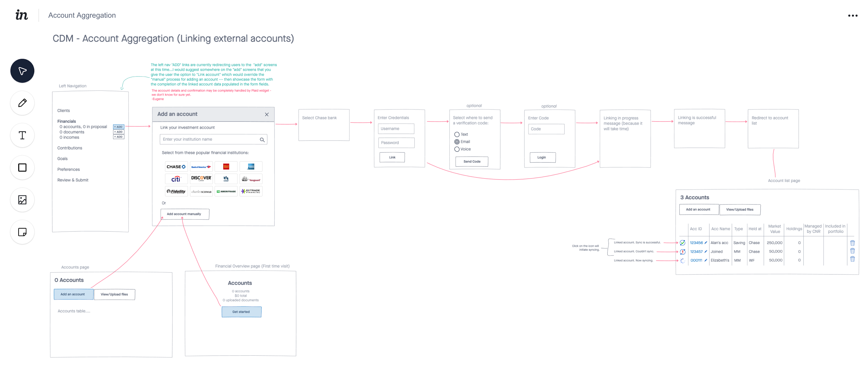Click the search magnifier in institution field

[x=262, y=139]
